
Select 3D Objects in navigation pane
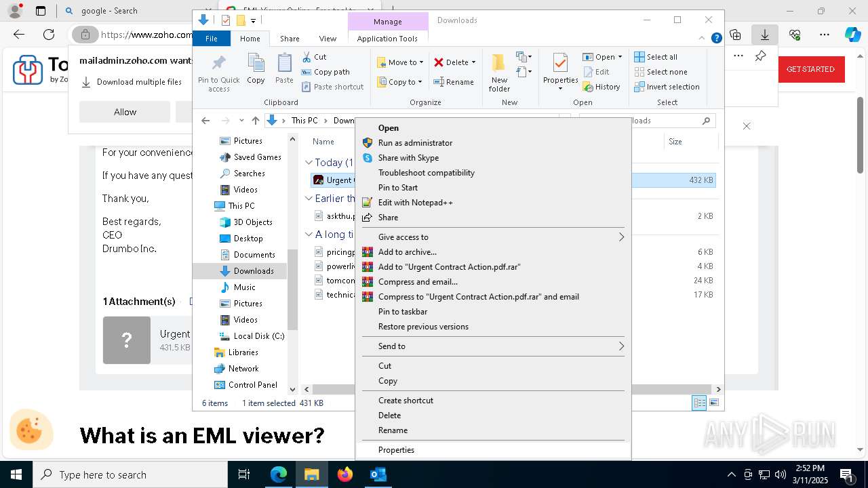245,222
